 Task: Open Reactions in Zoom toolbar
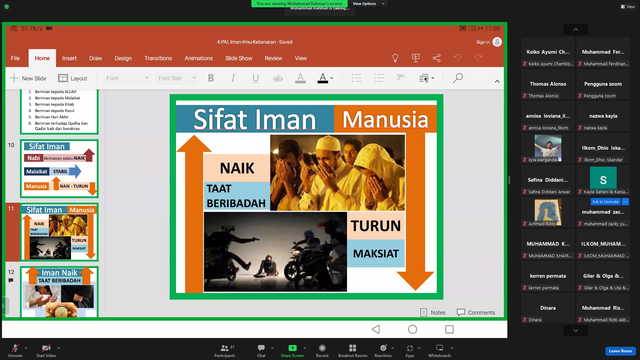click(383, 350)
